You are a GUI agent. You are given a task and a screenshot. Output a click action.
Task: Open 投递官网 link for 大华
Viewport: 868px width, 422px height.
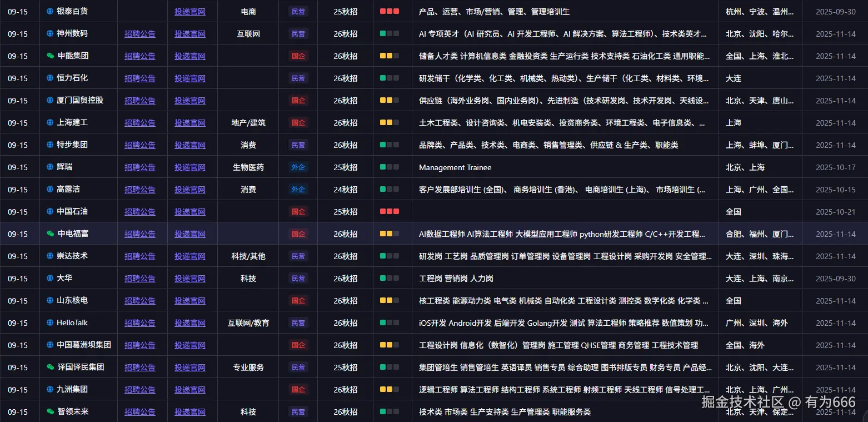click(190, 279)
